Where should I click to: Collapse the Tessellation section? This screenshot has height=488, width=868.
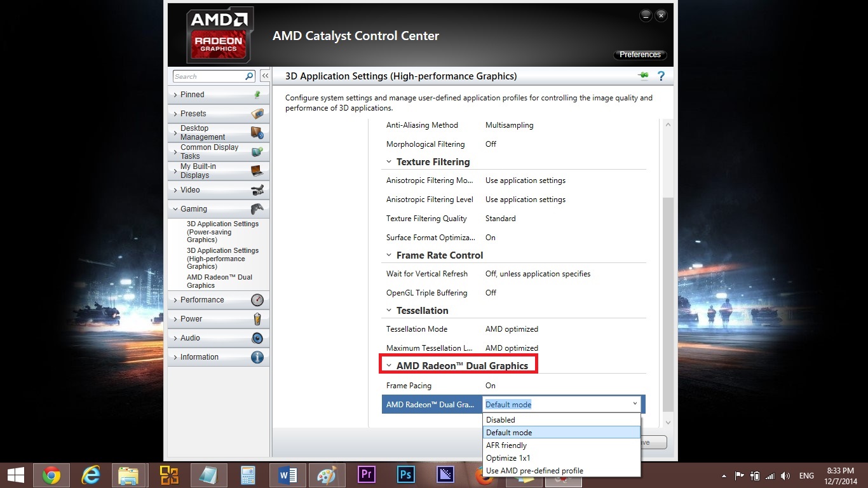389,311
